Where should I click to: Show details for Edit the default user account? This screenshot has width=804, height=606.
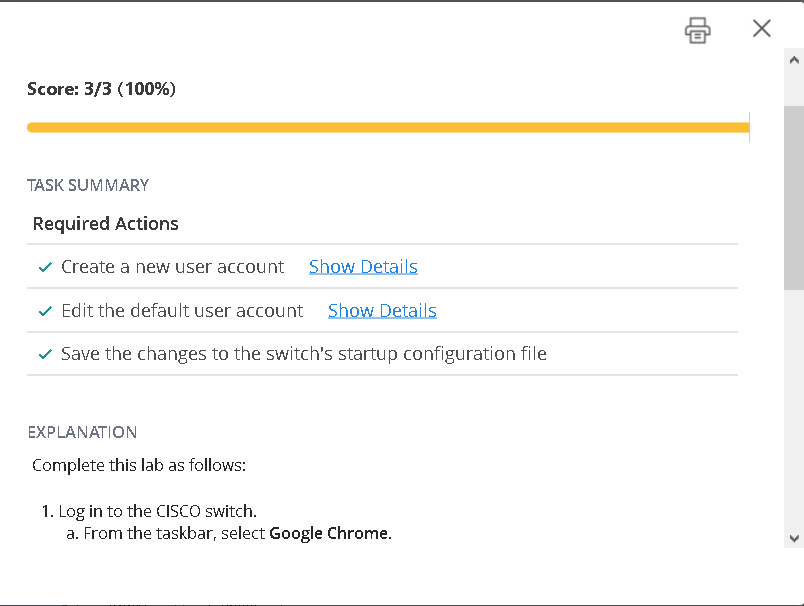(382, 311)
